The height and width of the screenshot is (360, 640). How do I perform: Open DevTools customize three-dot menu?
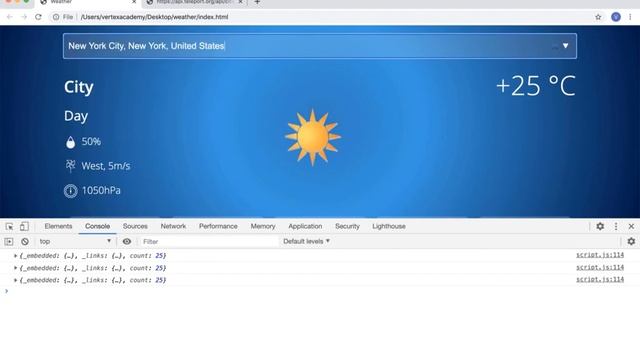pos(616,226)
